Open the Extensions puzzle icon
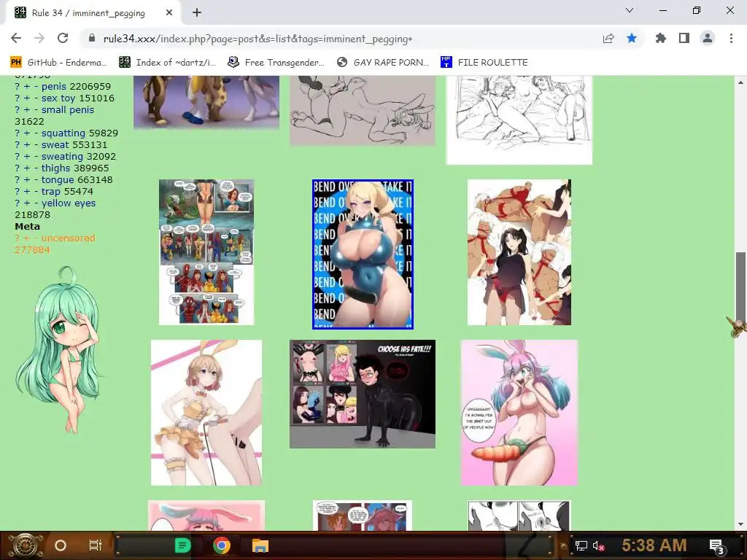This screenshot has width=747, height=560. coord(660,38)
